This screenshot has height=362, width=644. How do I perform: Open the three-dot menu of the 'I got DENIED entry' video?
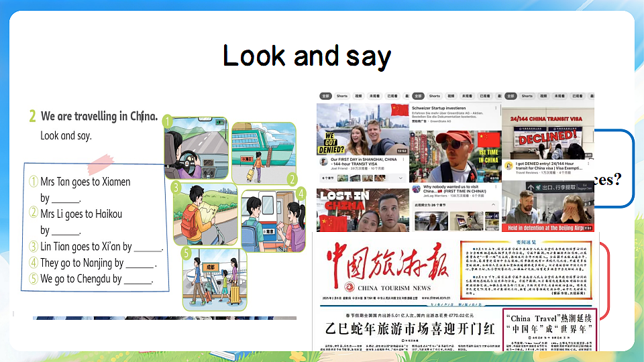point(588,164)
